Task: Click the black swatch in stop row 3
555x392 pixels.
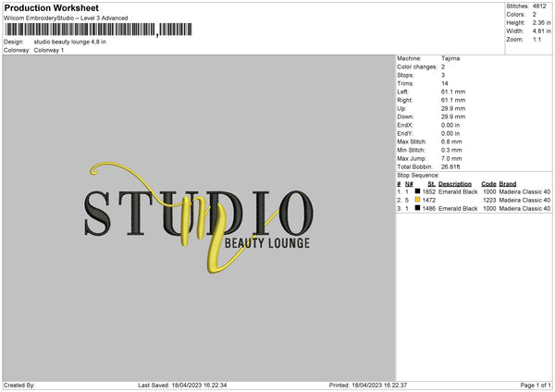Action: pos(417,208)
